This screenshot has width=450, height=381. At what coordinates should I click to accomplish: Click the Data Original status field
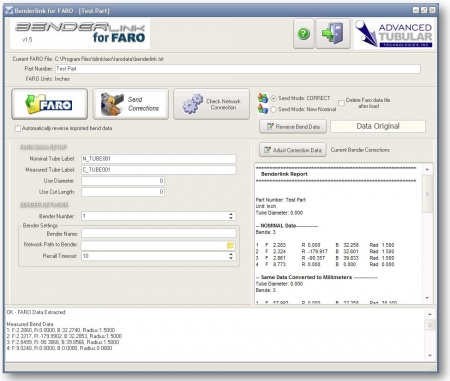(378, 126)
